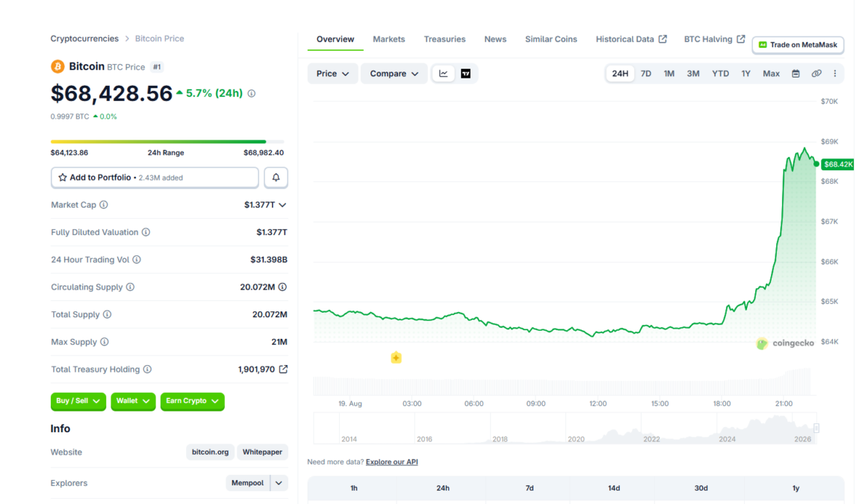Copy chart link icon
Screen dimensions: 862x504
816,74
